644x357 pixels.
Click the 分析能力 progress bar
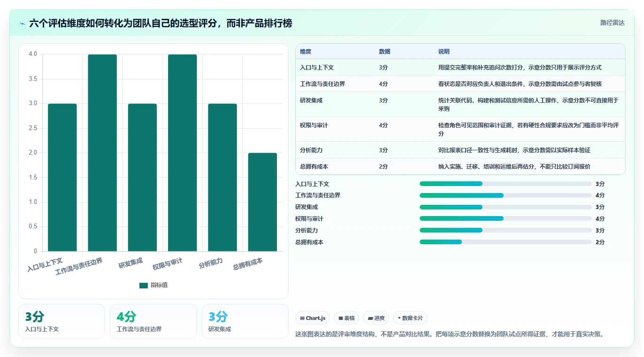[506, 230]
